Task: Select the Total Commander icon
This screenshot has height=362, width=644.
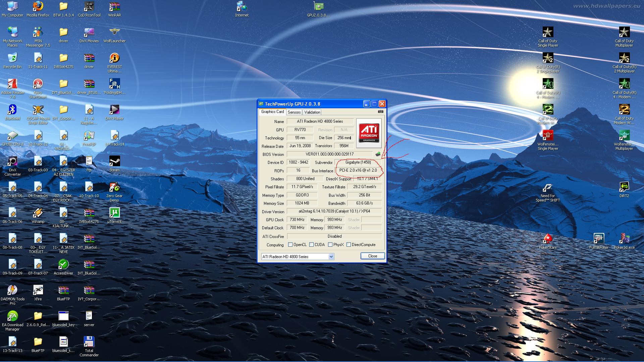Action: pos(89,347)
